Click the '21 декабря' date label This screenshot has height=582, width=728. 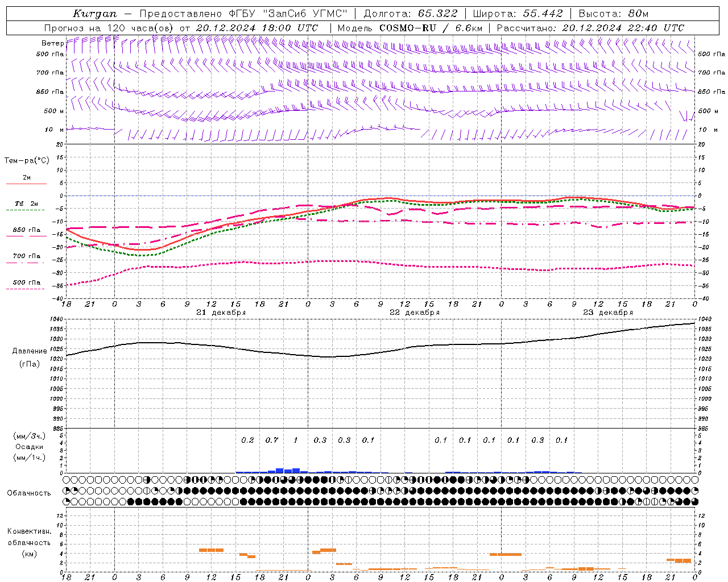(x=221, y=313)
